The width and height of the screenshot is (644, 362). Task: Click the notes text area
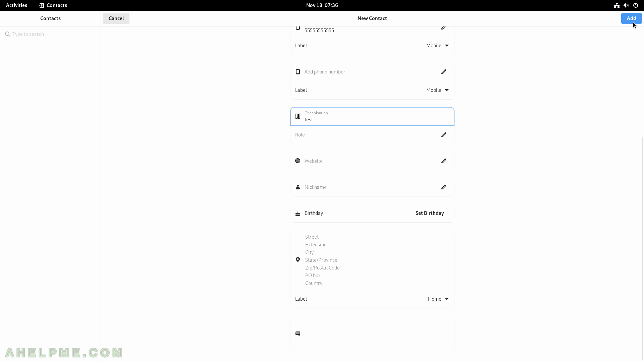pyautogui.click(x=377, y=334)
